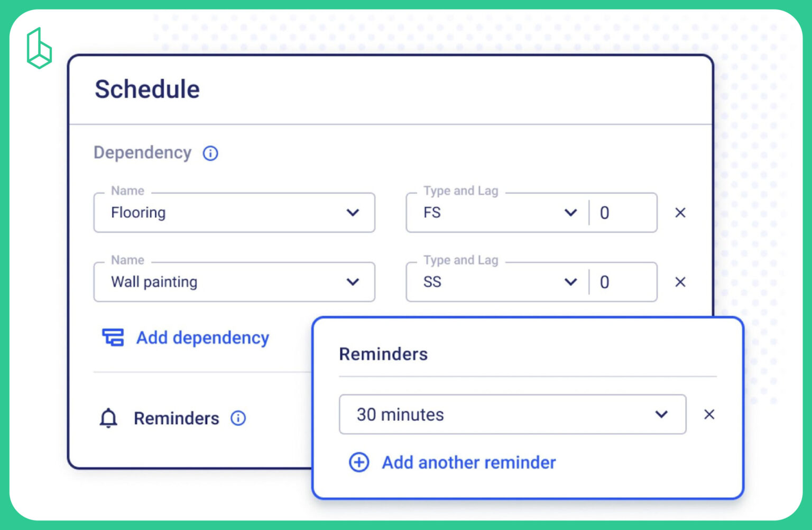Click Add dependency
The height and width of the screenshot is (530, 812).
(x=202, y=337)
